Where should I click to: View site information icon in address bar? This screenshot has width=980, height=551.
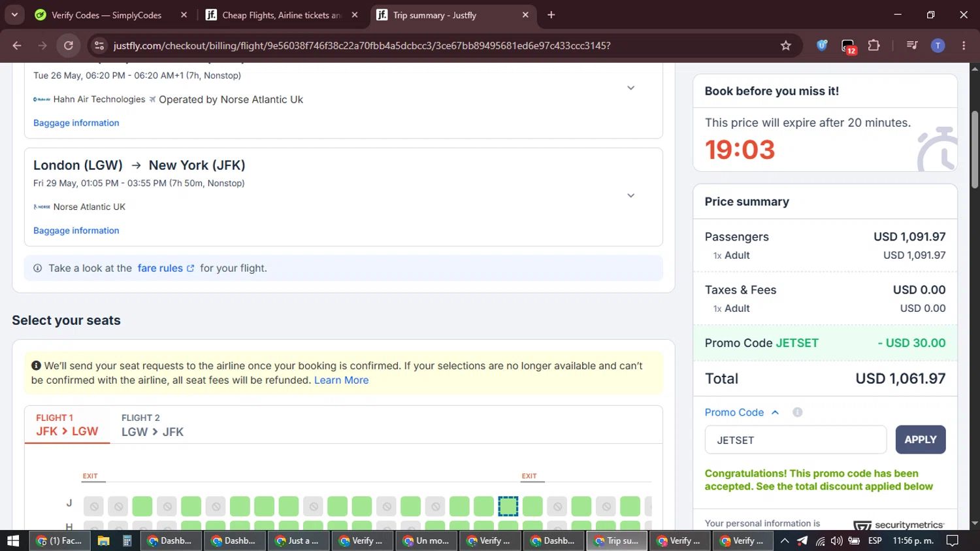pyautogui.click(x=99, y=45)
